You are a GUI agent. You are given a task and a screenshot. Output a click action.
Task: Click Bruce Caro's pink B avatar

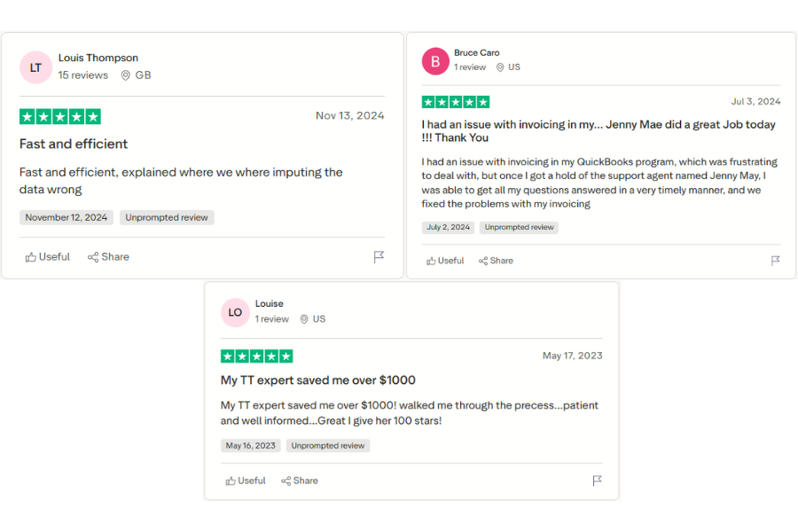point(434,60)
